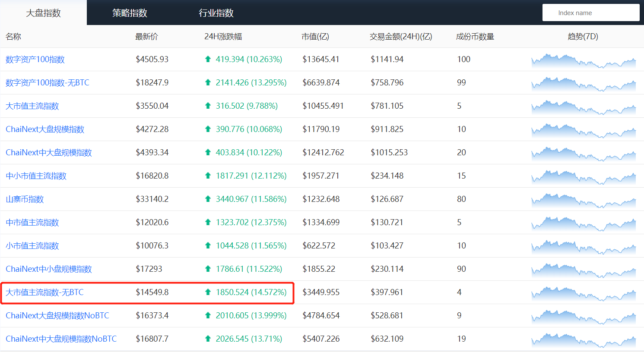Select the price $18247.9
Screen dimensions: 644x352
(152, 82)
